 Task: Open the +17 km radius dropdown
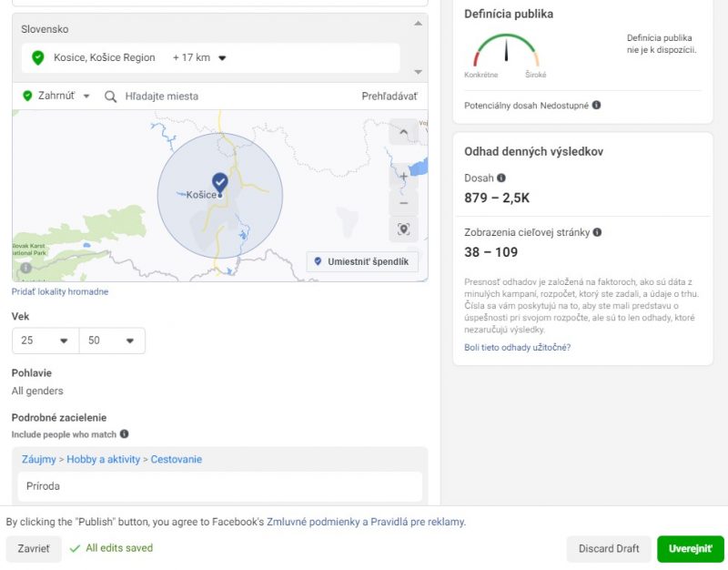coord(199,57)
